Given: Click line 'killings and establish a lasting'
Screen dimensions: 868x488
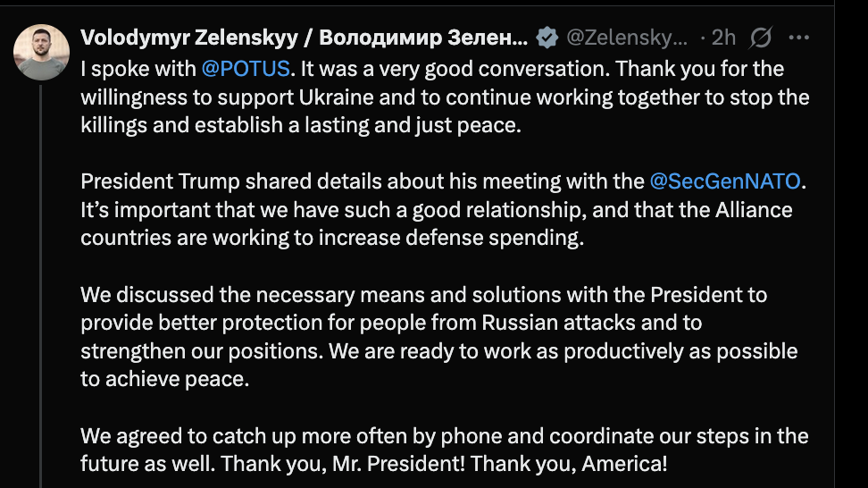Looking at the screenshot, I should coord(300,125).
